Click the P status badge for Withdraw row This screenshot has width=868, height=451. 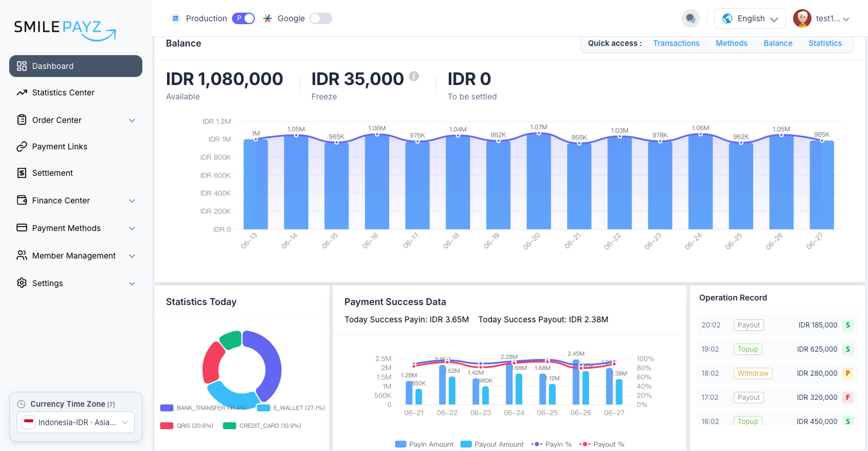pyautogui.click(x=848, y=373)
